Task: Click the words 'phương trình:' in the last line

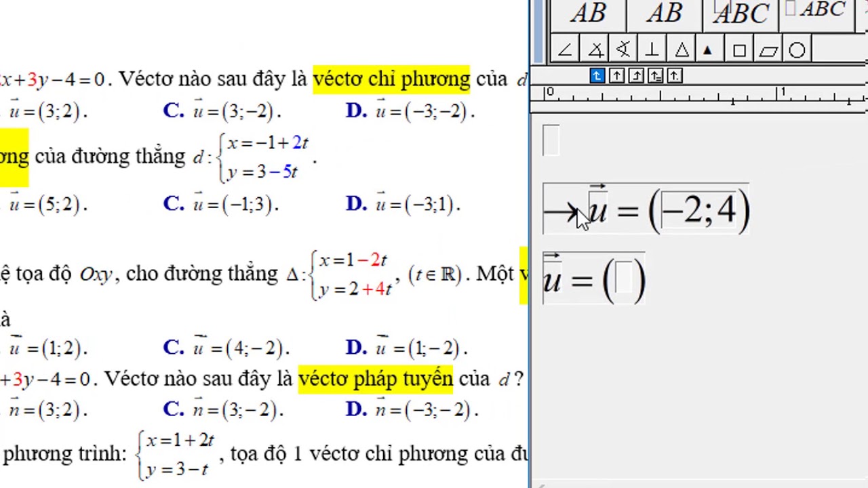Action: [x=65, y=454]
